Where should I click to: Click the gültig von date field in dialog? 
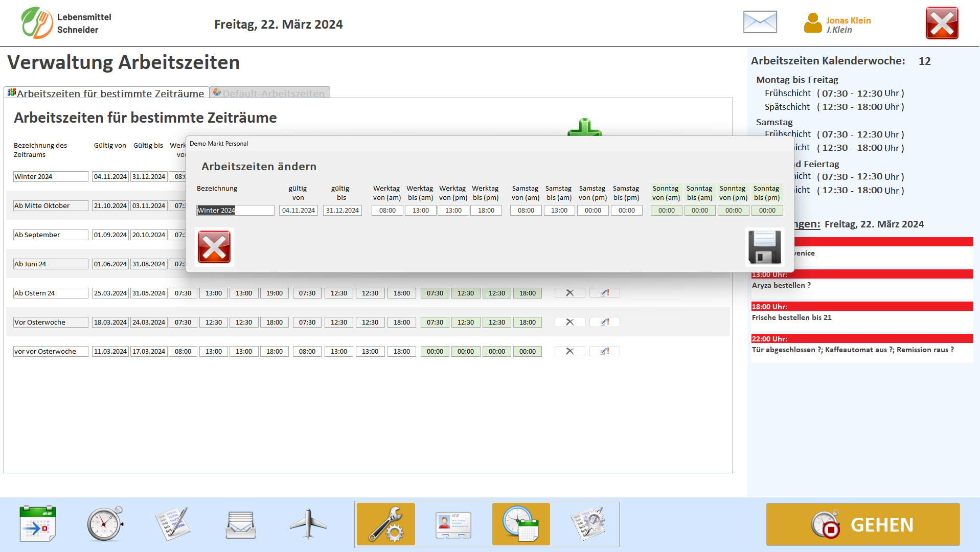coord(299,210)
